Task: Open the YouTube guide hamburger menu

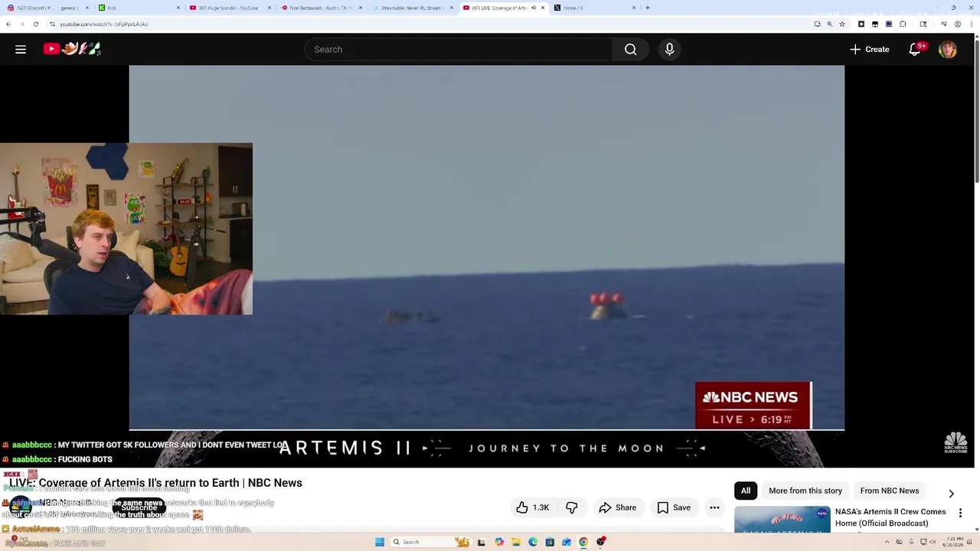Action: pyautogui.click(x=21, y=49)
